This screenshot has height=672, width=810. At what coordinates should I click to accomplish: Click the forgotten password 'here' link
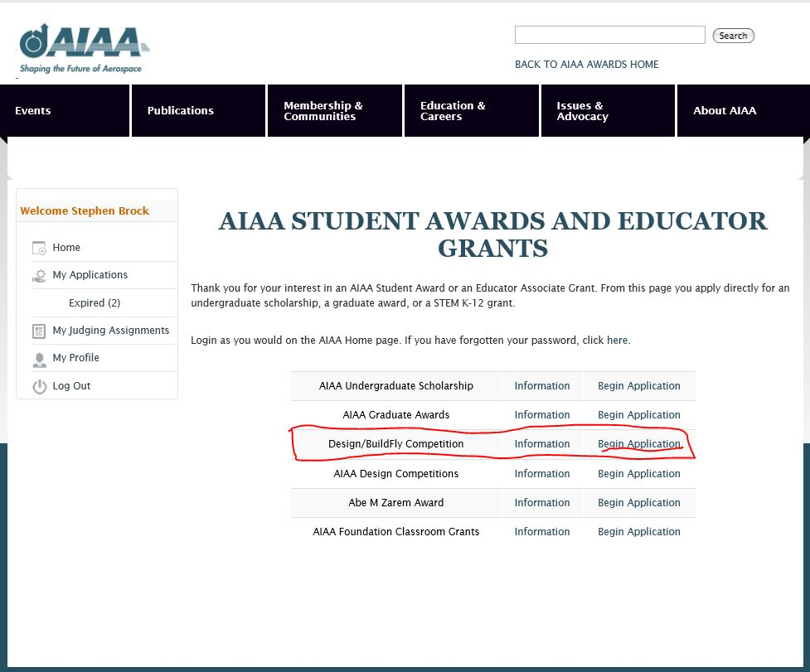618,340
